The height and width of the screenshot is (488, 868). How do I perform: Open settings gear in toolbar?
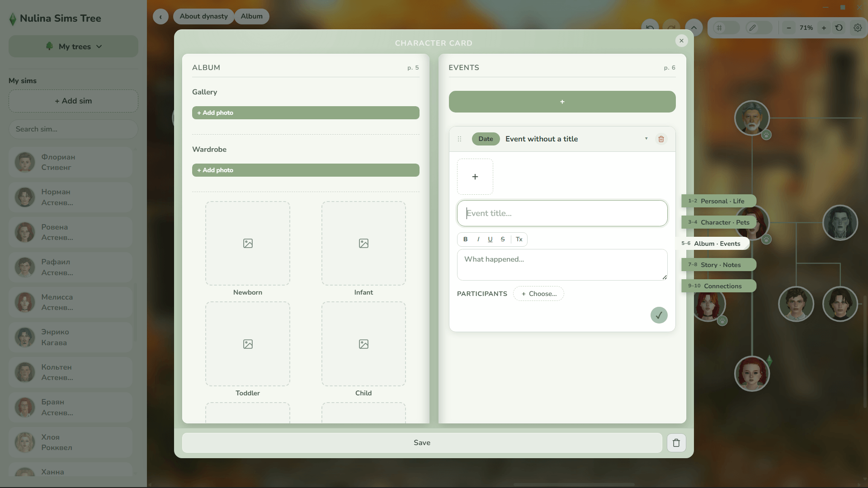(858, 28)
